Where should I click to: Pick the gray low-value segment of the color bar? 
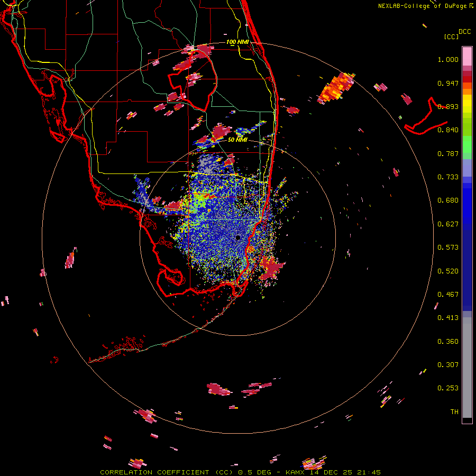tap(467, 368)
